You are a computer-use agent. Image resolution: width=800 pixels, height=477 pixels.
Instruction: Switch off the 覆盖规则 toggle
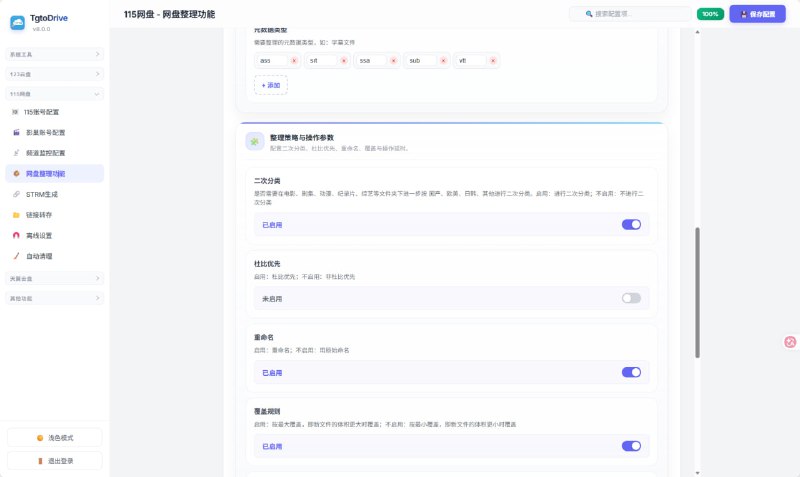tap(631, 446)
